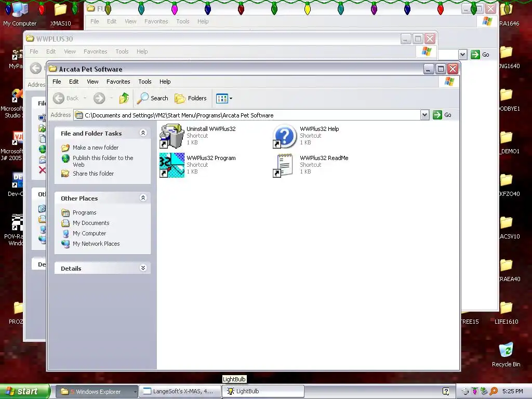Select the Dev-C++ desktop shortcut
This screenshot has width=532, height=399.
click(x=15, y=185)
